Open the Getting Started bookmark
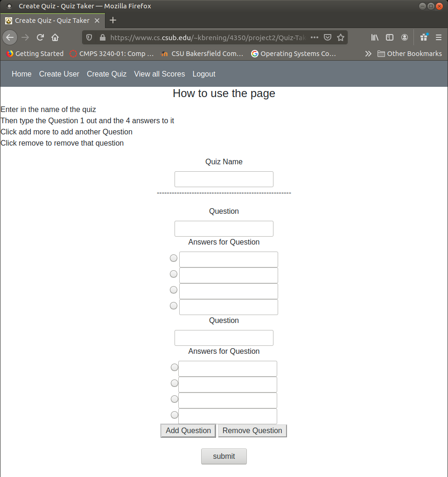 [35, 54]
